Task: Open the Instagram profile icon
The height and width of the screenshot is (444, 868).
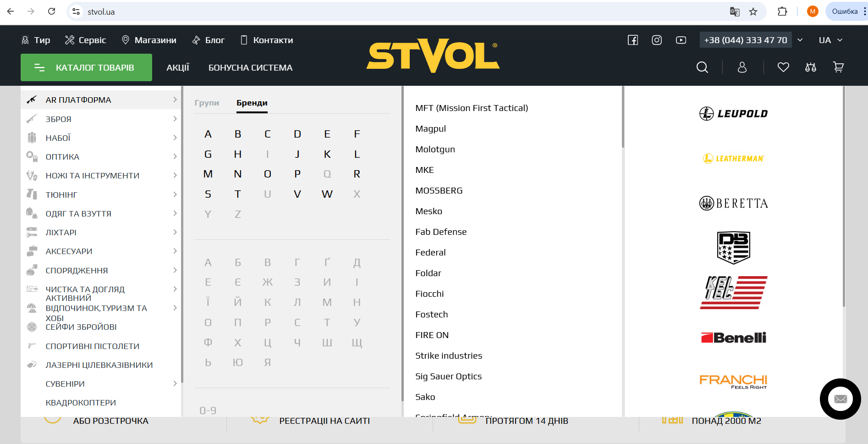Action: (657, 40)
